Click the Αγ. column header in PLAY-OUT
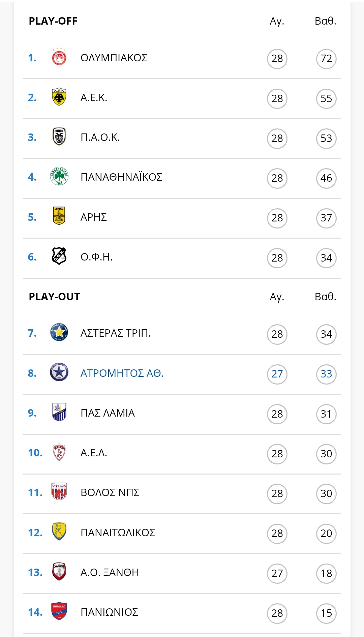The width and height of the screenshot is (364, 637). coord(277,297)
